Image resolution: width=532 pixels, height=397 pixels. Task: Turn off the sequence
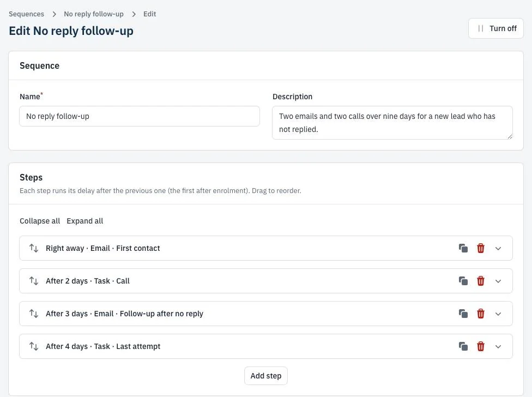coord(496,28)
